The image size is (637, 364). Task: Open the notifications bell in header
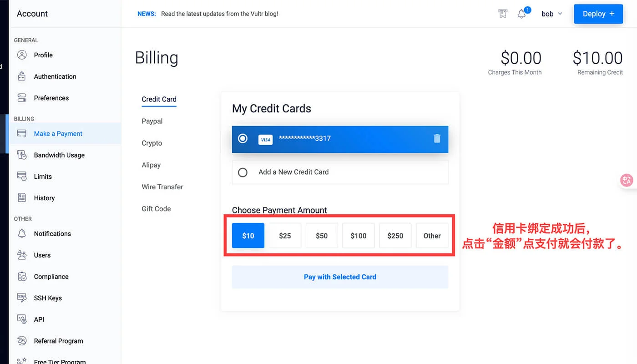[522, 14]
